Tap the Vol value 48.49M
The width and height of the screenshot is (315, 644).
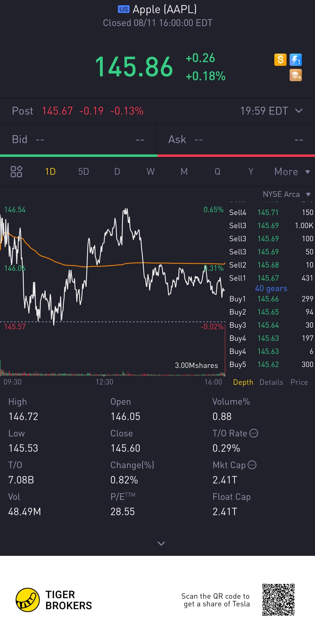click(x=24, y=511)
